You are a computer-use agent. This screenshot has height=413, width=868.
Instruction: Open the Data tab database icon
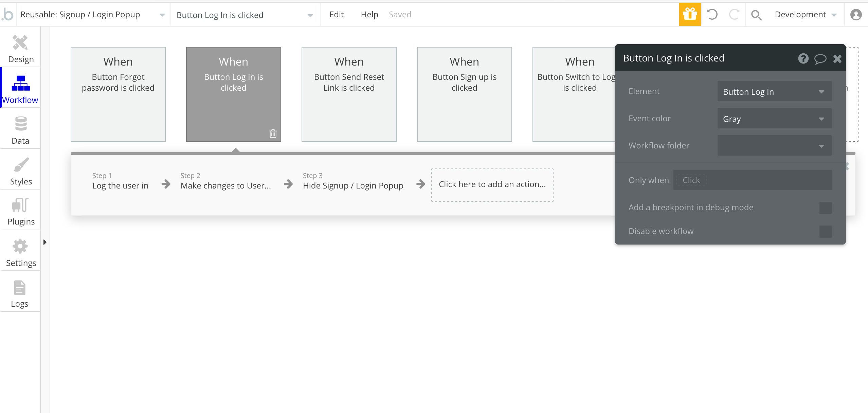(x=21, y=124)
